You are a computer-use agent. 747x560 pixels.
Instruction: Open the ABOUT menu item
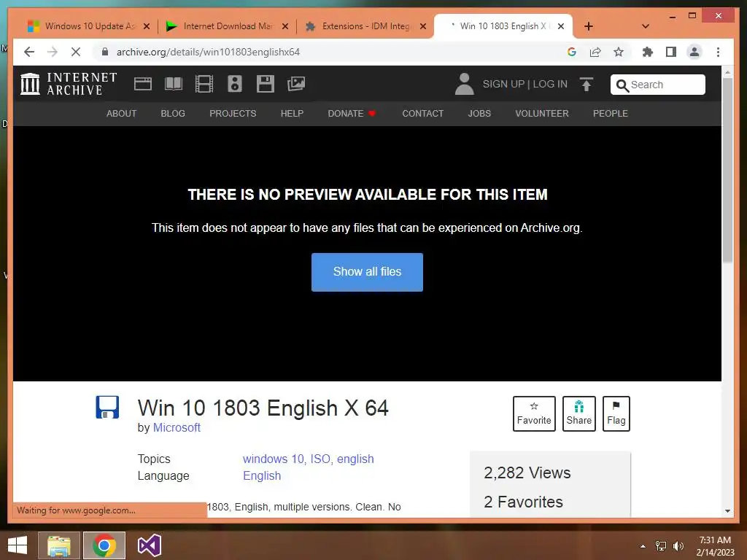pos(122,114)
